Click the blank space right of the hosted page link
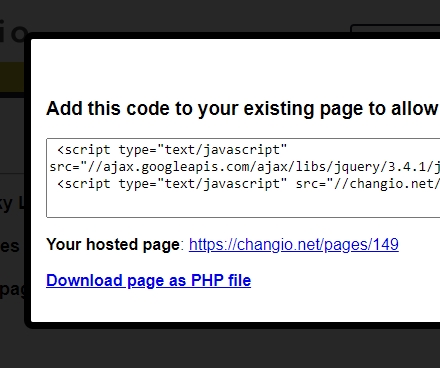The height and width of the screenshot is (368, 440). (x=419, y=245)
